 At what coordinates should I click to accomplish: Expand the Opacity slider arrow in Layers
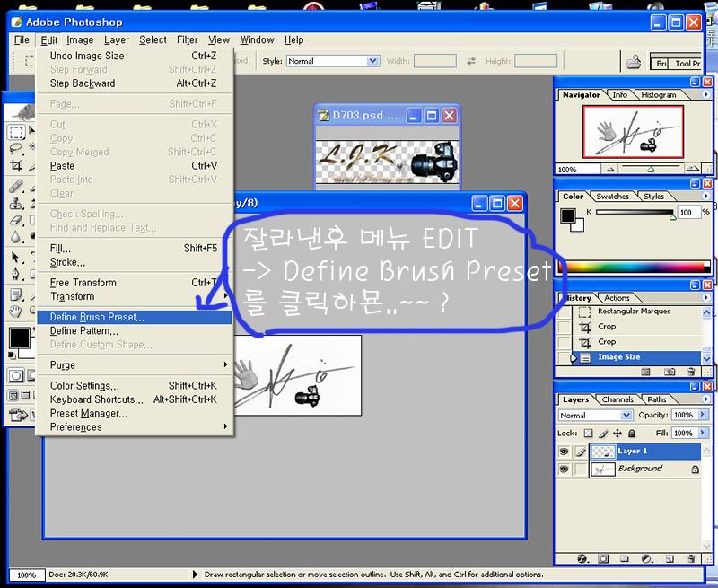point(702,416)
